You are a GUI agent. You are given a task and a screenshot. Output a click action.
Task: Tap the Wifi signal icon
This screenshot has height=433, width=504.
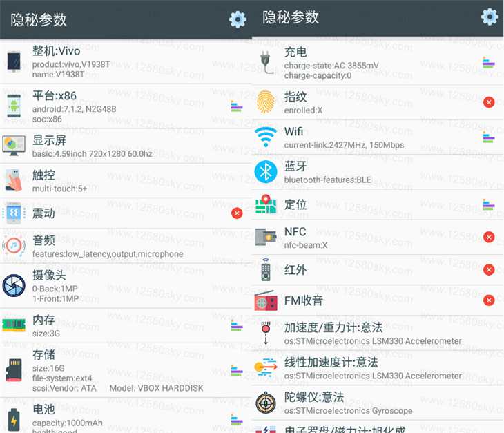point(266,136)
